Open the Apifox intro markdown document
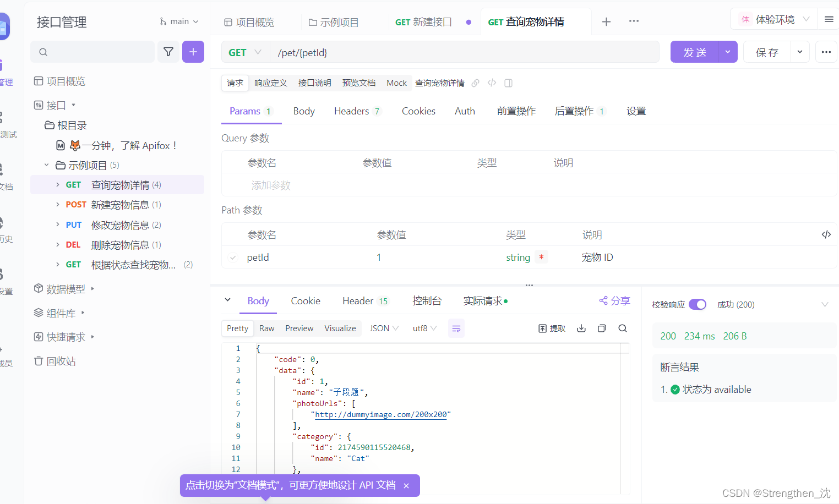Image resolution: width=839 pixels, height=504 pixels. click(x=116, y=146)
